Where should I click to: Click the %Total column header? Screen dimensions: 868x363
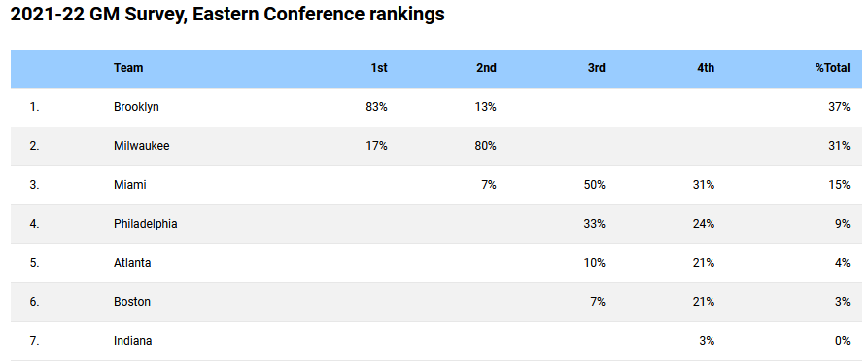833,68
